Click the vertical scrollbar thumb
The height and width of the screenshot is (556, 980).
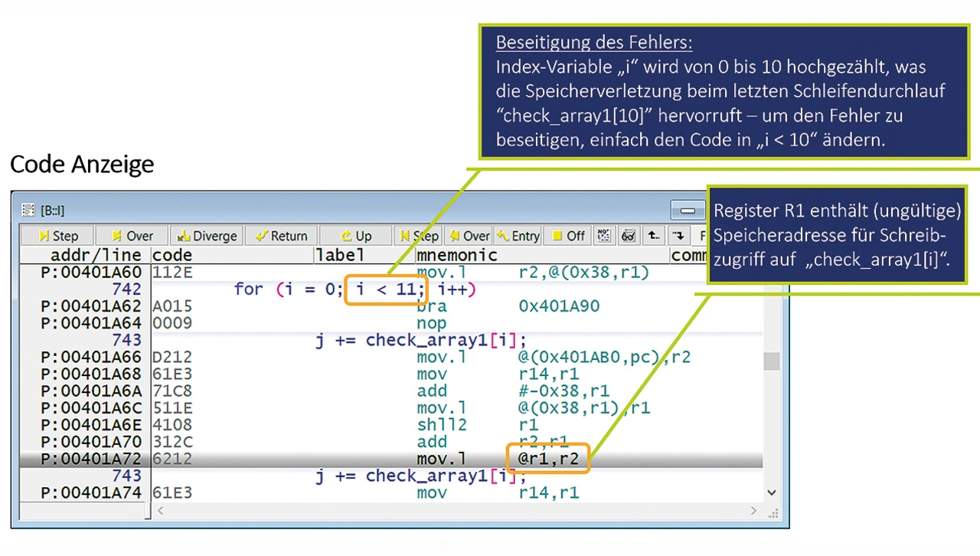(x=771, y=361)
